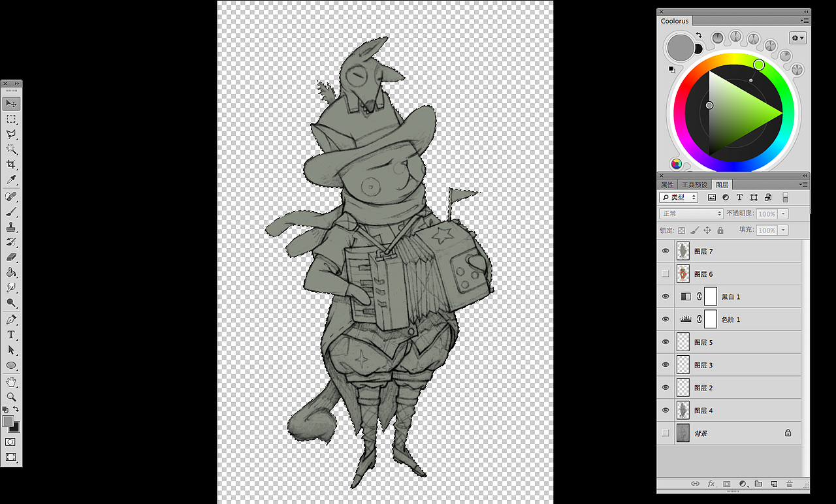Switch to the 图层 tab
Viewport: 836px width, 504px height.
coord(722,185)
